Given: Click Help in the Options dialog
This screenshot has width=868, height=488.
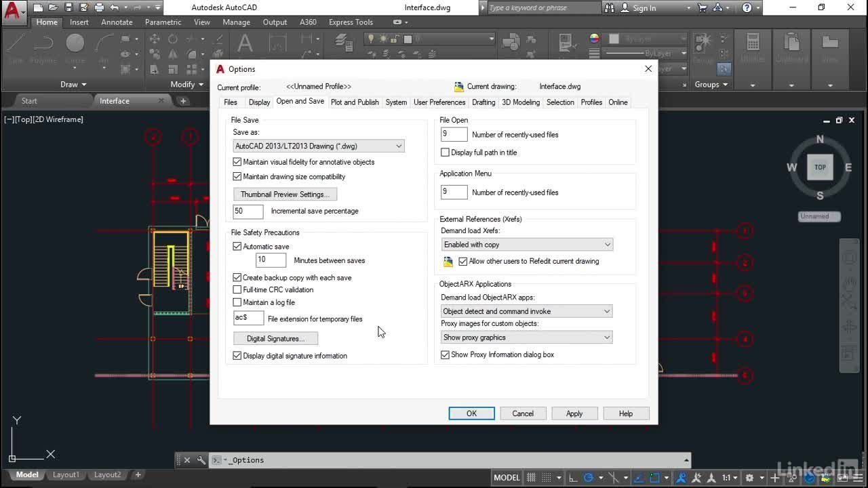Looking at the screenshot, I should (626, 413).
